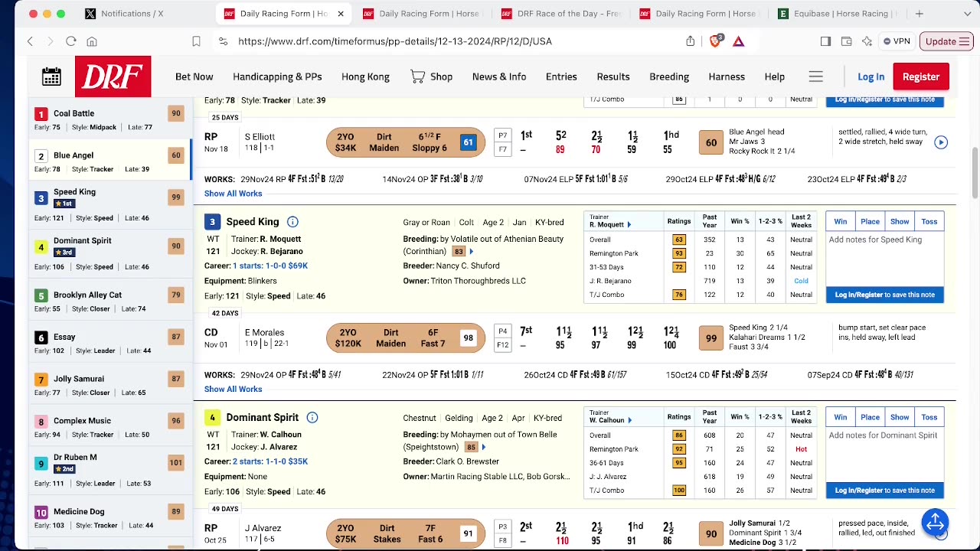Image resolution: width=980 pixels, height=551 pixels.
Task: Click the site settings icon left of URL
Action: click(x=223, y=41)
